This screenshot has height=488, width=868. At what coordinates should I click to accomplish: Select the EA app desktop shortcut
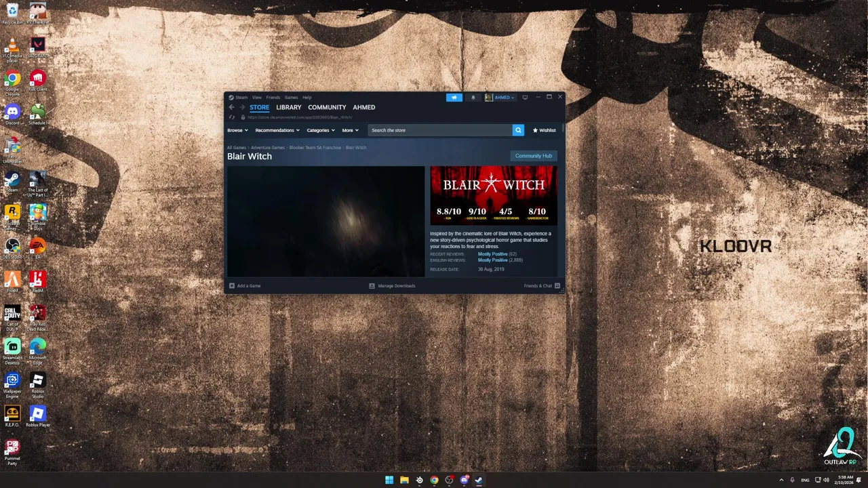[x=38, y=248]
